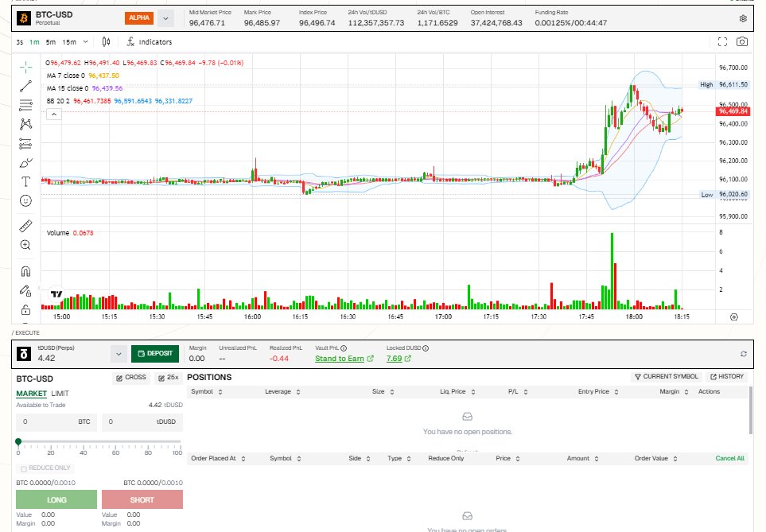Open market selector dropdown next to ALPHA
This screenshot has height=532, width=766.
(x=165, y=18)
